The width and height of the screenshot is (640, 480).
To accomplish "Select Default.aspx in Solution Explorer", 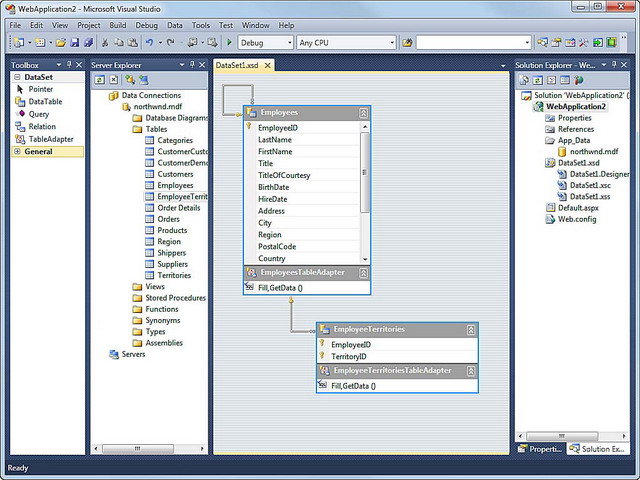I will tap(573, 208).
